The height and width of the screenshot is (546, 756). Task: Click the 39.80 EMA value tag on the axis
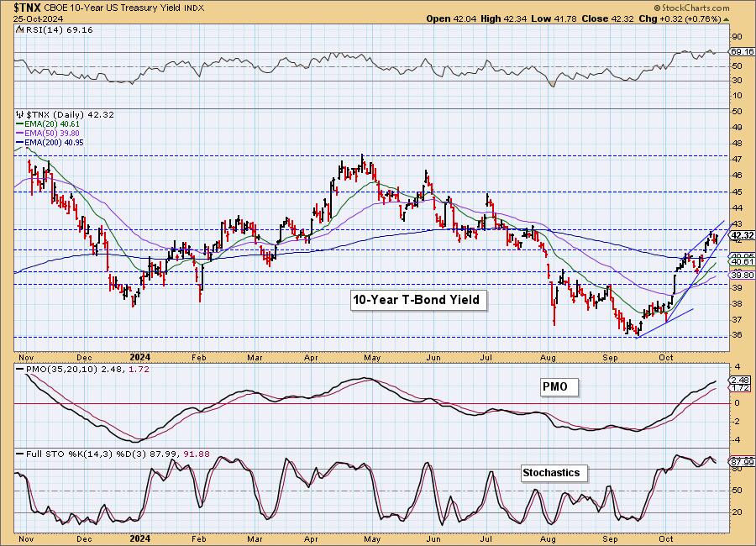click(x=743, y=275)
